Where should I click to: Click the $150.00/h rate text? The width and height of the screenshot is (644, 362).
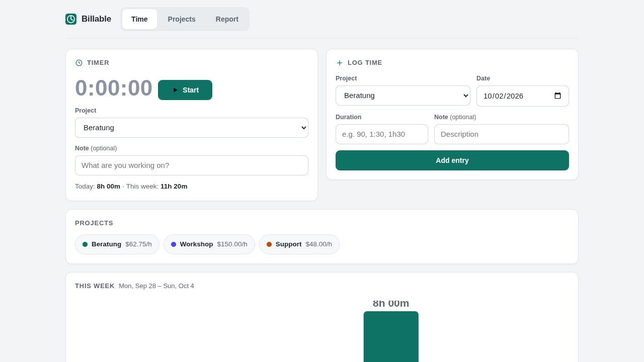coord(232,244)
